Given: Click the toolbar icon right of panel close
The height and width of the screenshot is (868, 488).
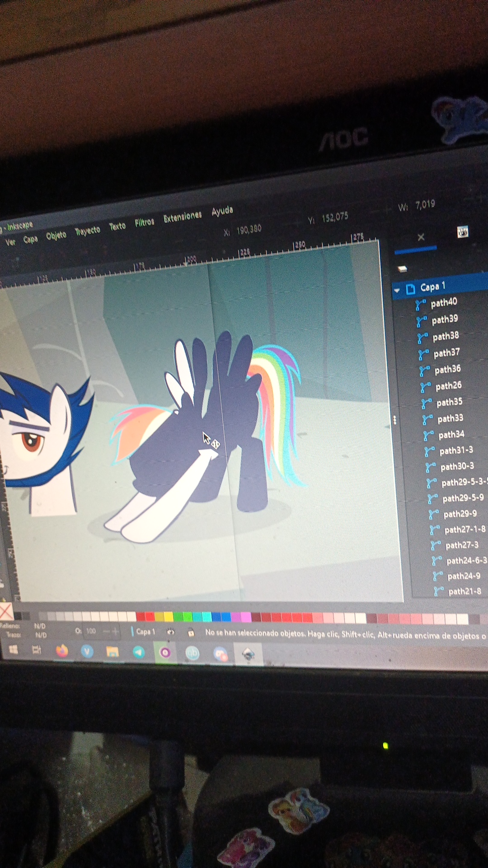Looking at the screenshot, I should click(x=462, y=232).
